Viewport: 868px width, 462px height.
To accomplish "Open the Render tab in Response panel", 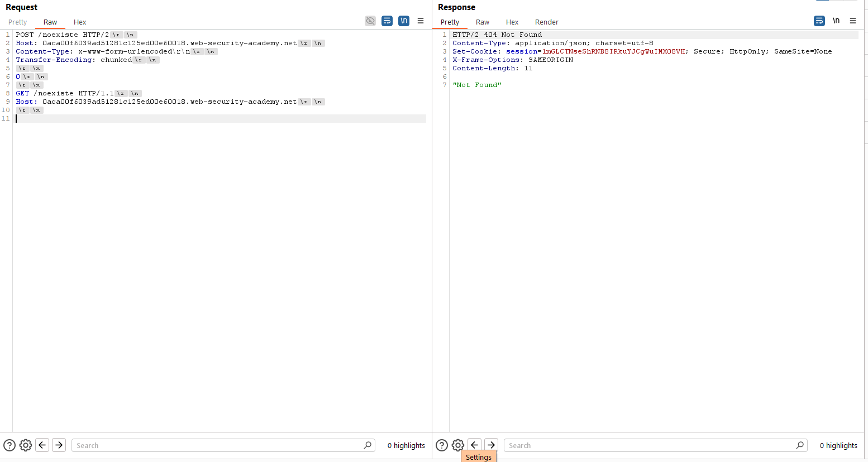I will click(x=546, y=22).
